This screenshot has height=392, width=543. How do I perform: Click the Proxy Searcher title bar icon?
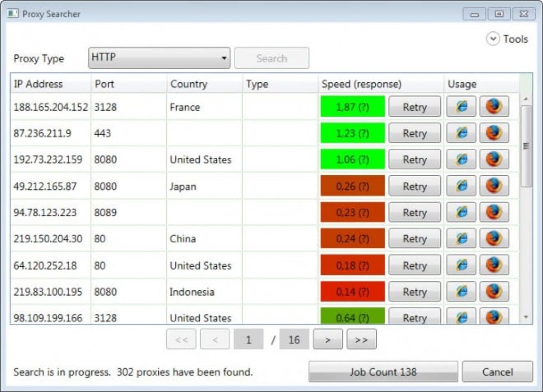click(13, 14)
